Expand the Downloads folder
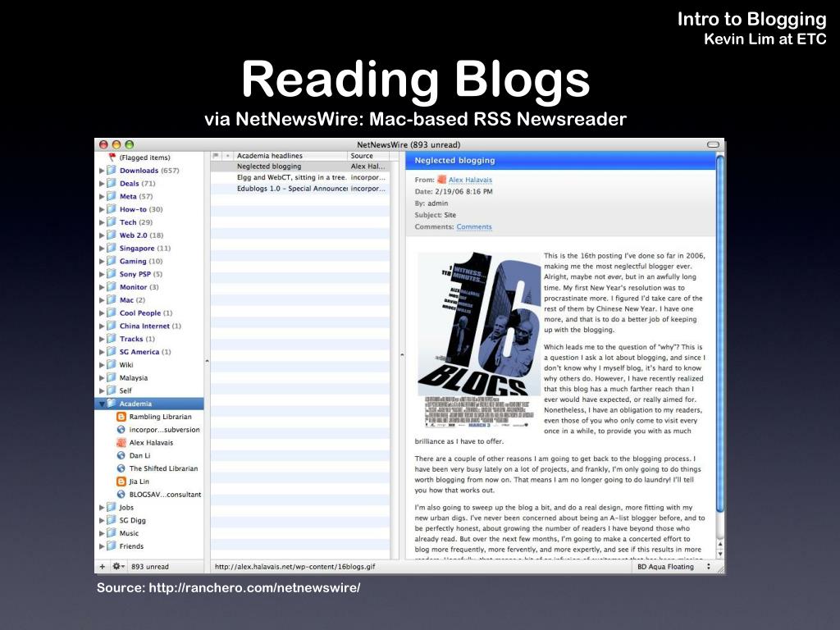The height and width of the screenshot is (630, 840). 101,171
